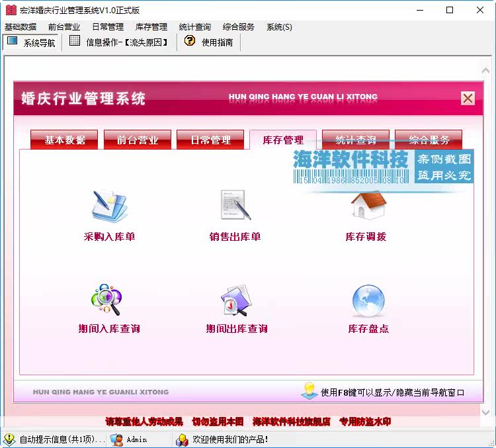Open the 系统(S) menu
The image size is (496, 448).
tap(279, 27)
